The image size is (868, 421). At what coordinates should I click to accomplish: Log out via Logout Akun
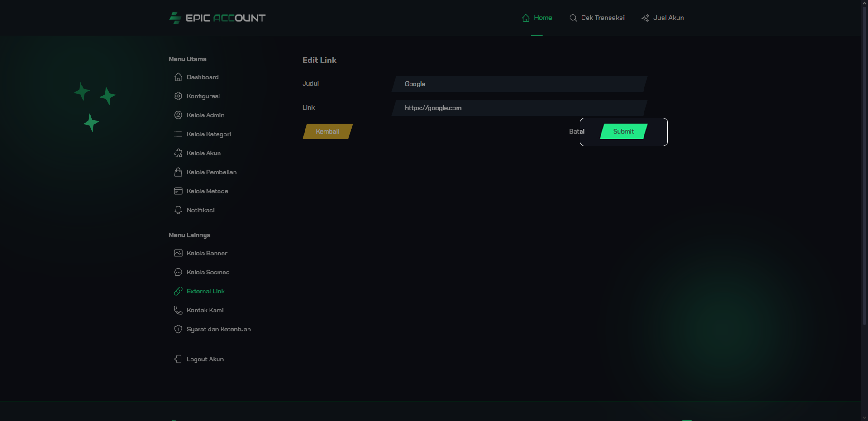[x=199, y=359]
